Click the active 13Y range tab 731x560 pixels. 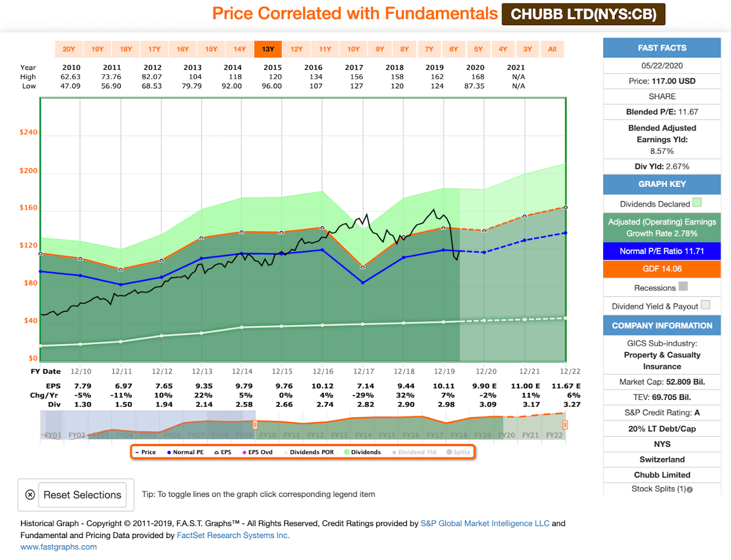(268, 49)
